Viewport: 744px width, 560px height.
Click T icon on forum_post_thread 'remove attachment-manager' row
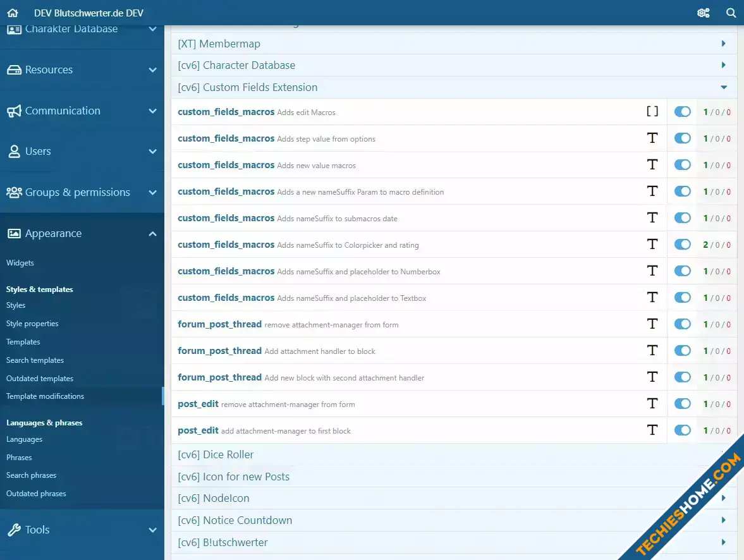point(652,324)
